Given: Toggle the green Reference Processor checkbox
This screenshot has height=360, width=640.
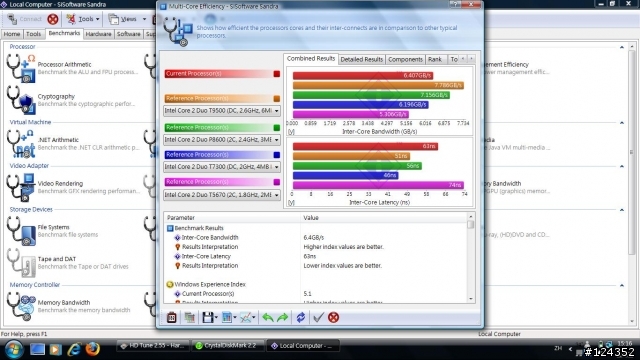Looking at the screenshot, I should pos(277,128).
